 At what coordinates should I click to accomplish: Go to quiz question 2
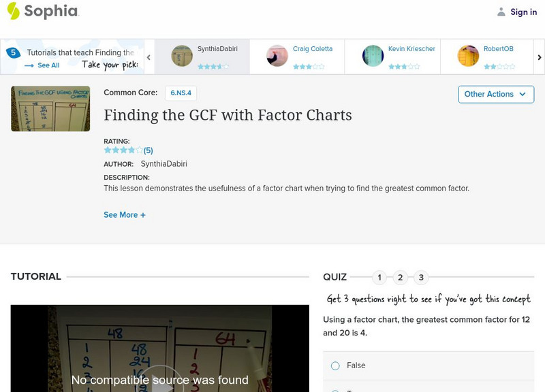pos(401,277)
